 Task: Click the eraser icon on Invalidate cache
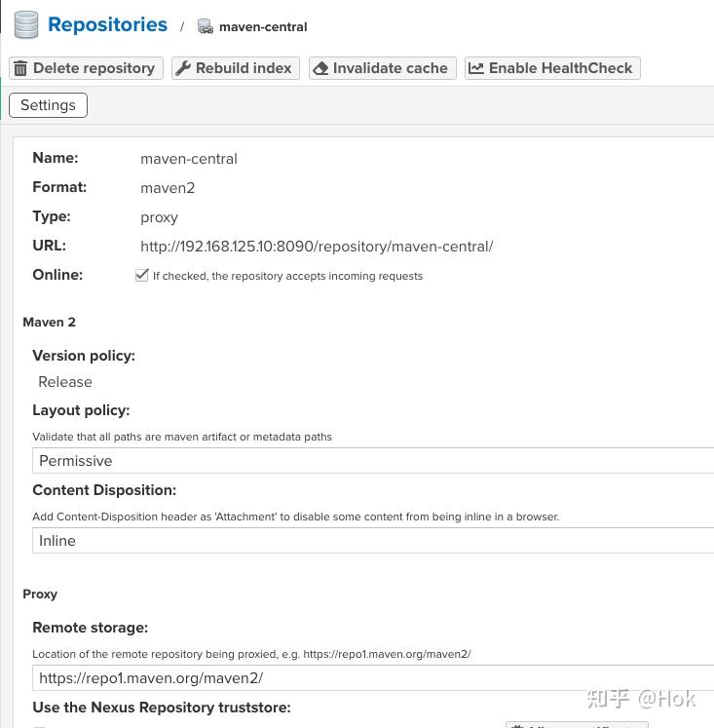pos(320,68)
